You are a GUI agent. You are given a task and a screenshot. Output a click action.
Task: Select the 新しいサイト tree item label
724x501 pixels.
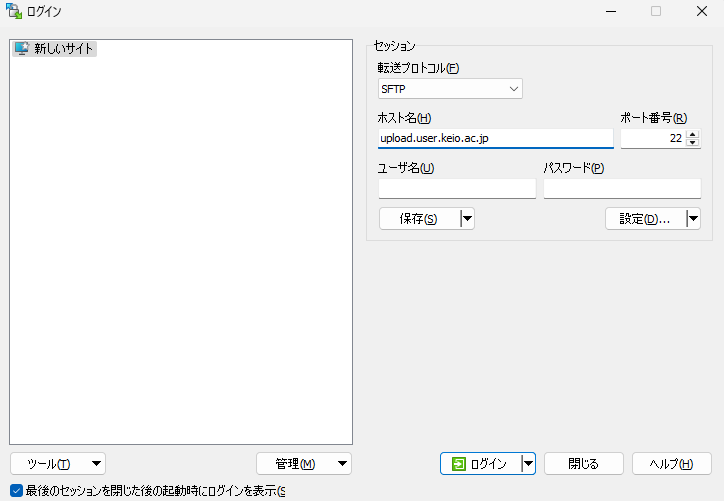click(x=64, y=48)
